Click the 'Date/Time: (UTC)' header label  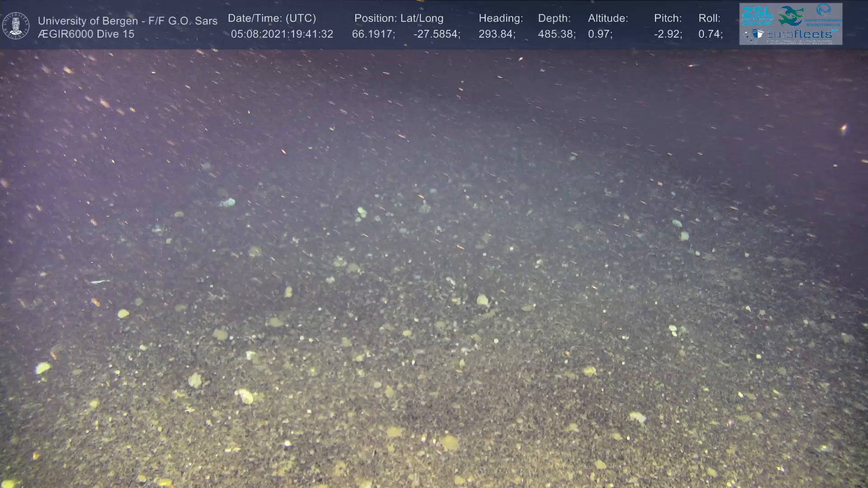(x=272, y=19)
